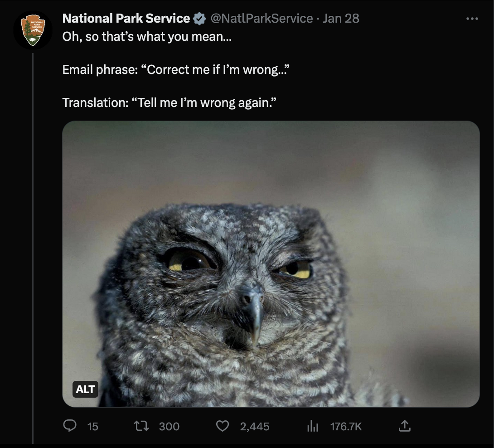Open the tweet via the Jan 28 timestamp
This screenshot has width=494, height=448.
point(341,19)
